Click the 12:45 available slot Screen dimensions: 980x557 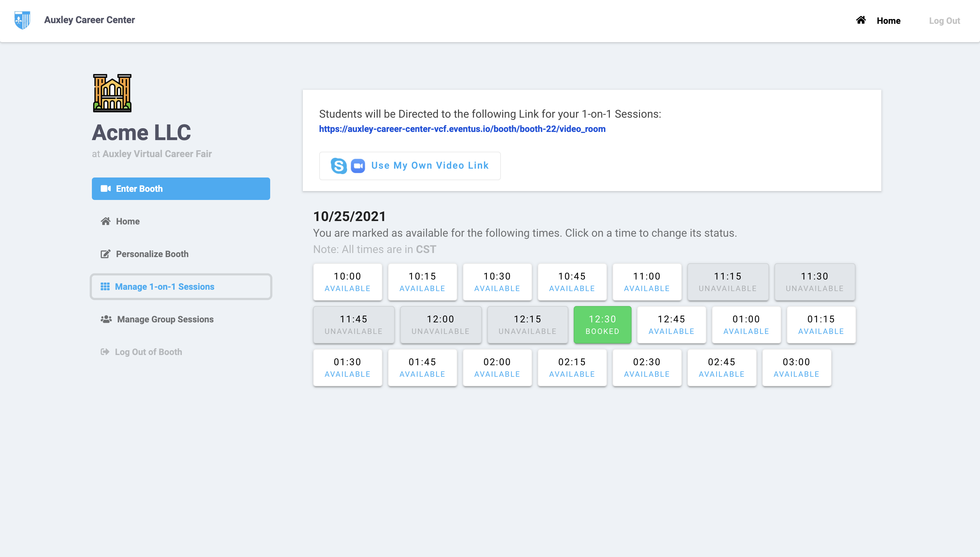[671, 325]
